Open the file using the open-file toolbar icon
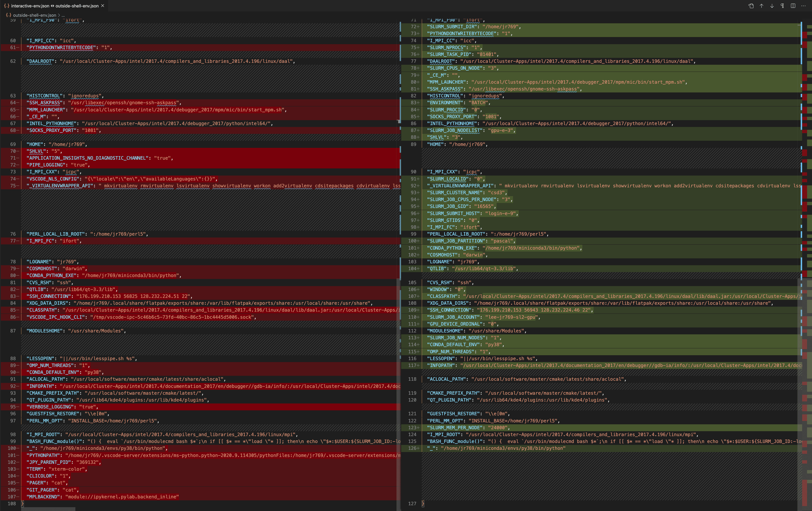Screen dimensions: 812x511 pyautogui.click(x=751, y=6)
